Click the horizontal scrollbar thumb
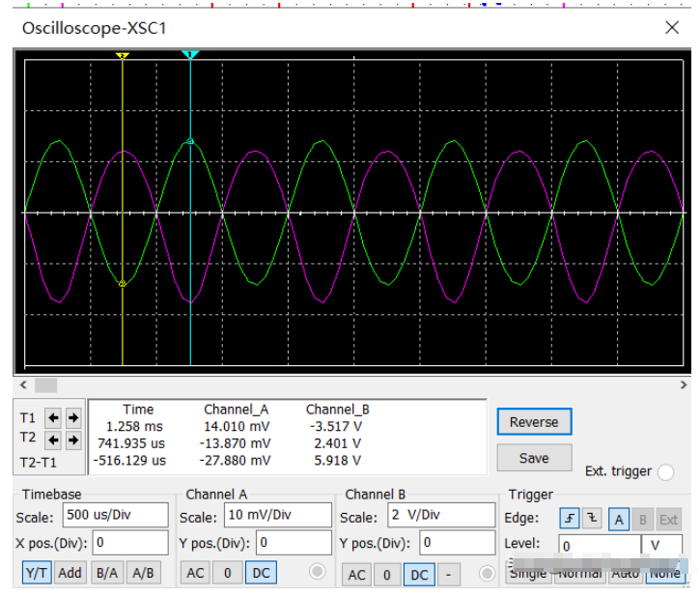This screenshot has width=700, height=596. click(46, 384)
